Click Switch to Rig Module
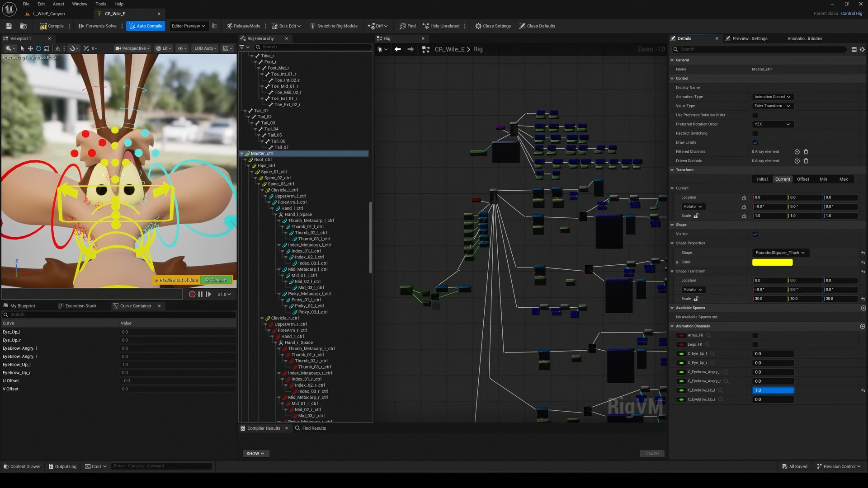Screen dimensions: 868x488 [334, 26]
